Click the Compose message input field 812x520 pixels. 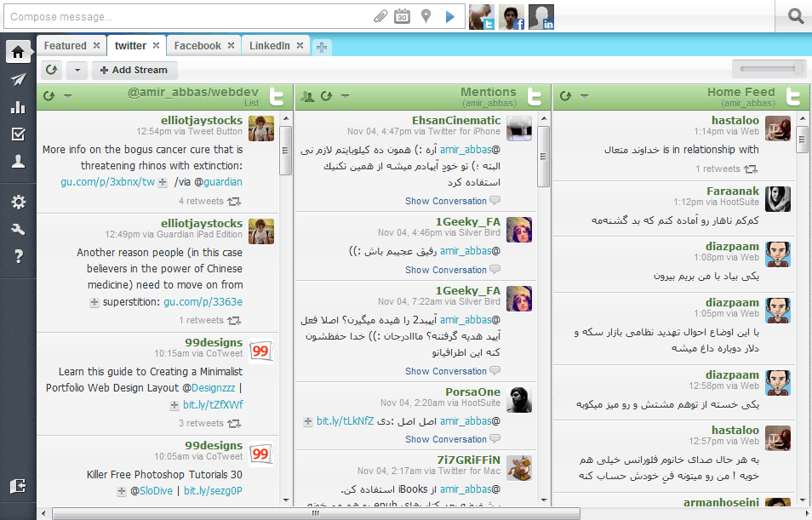pyautogui.click(x=189, y=16)
